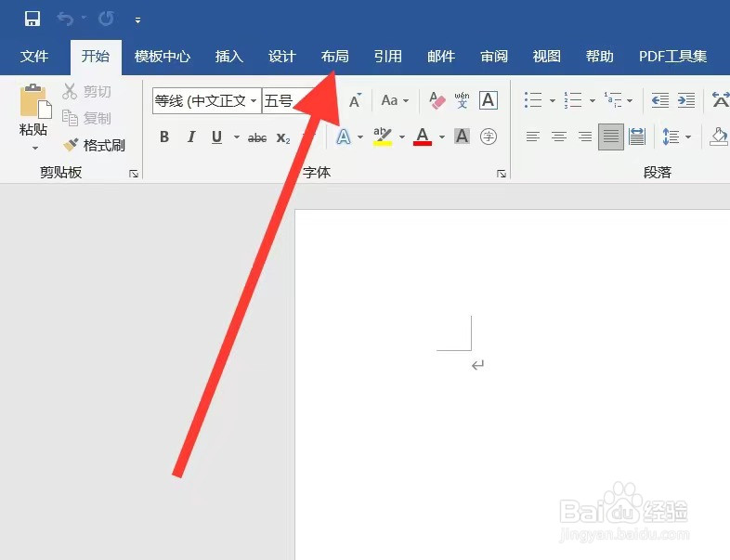Switch to the 引用 tab
The width and height of the screenshot is (730, 560).
click(388, 57)
